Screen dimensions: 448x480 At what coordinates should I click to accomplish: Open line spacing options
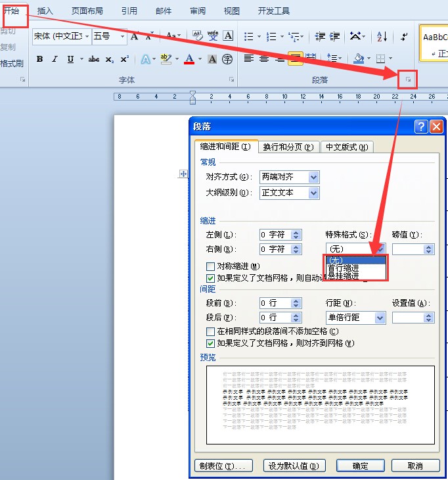[x=332, y=58]
